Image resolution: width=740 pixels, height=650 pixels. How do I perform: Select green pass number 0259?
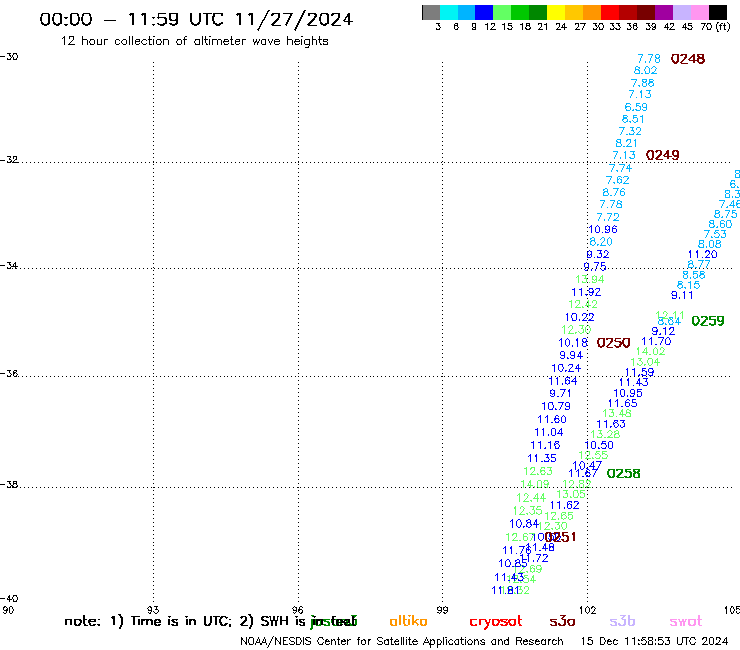(707, 321)
